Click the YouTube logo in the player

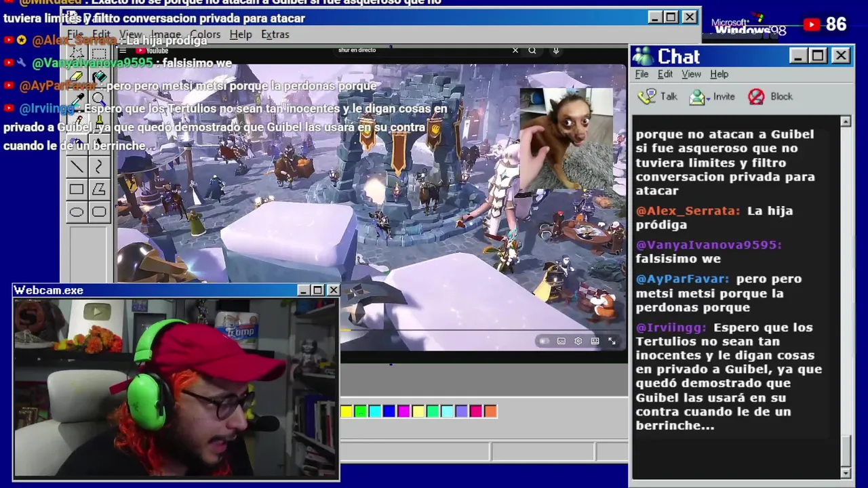[x=151, y=51]
